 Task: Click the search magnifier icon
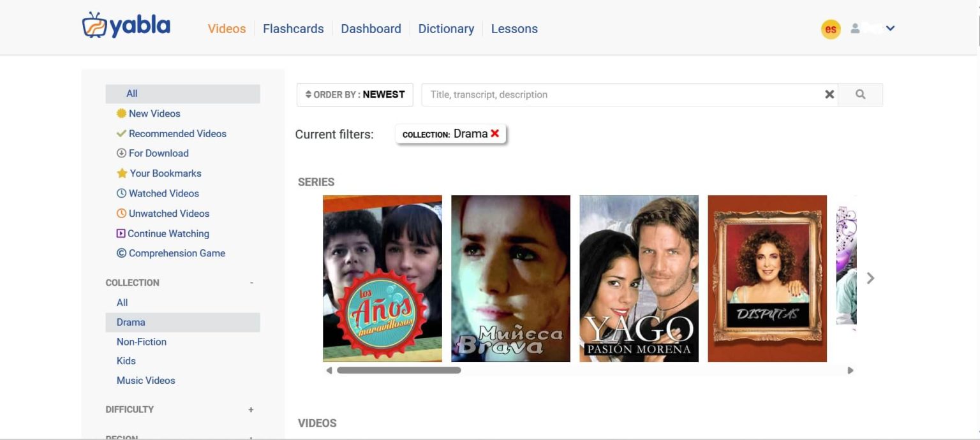tap(860, 94)
